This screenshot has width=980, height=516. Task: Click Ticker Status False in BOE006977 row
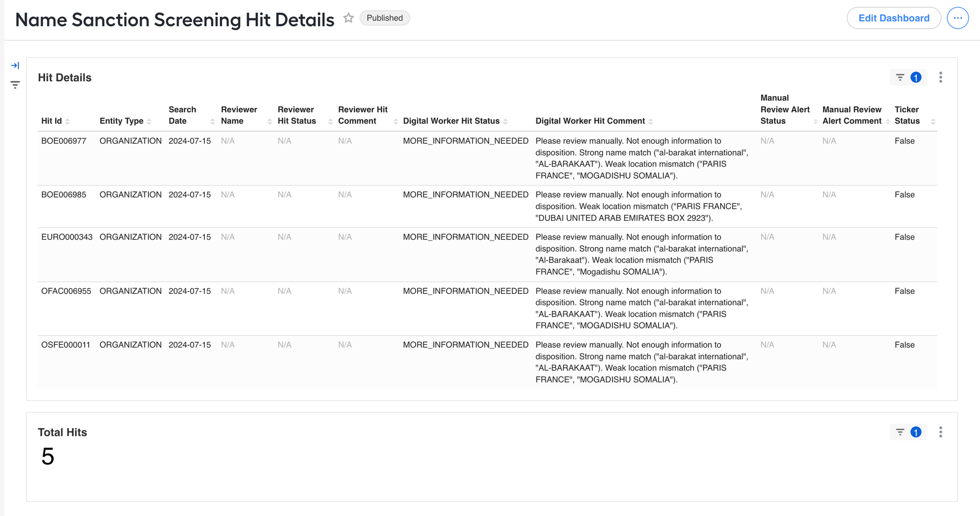point(904,141)
